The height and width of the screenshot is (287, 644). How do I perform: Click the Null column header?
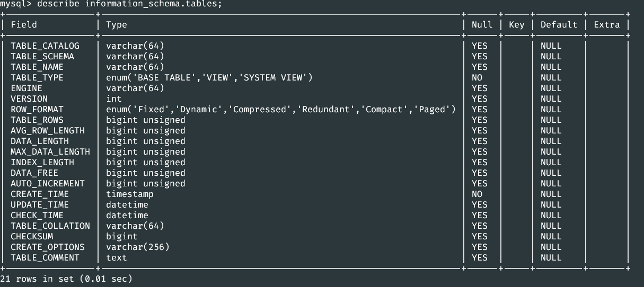click(482, 24)
